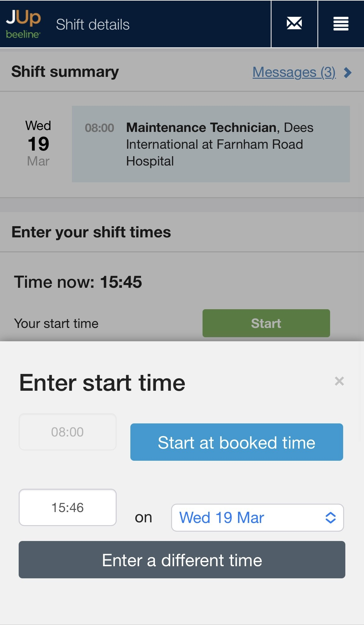Viewport: 364px width, 625px height.
Task: Choose Start at booked time
Action: tap(236, 442)
